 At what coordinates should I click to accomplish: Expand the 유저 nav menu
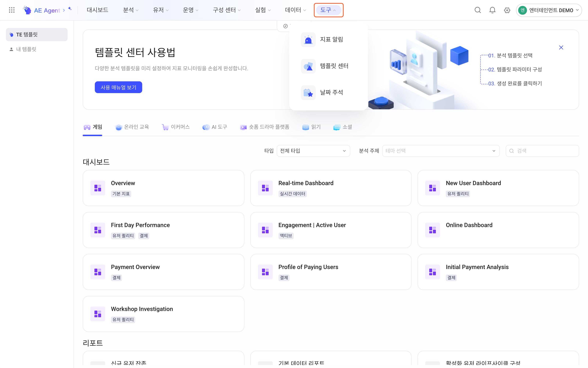coord(161,10)
